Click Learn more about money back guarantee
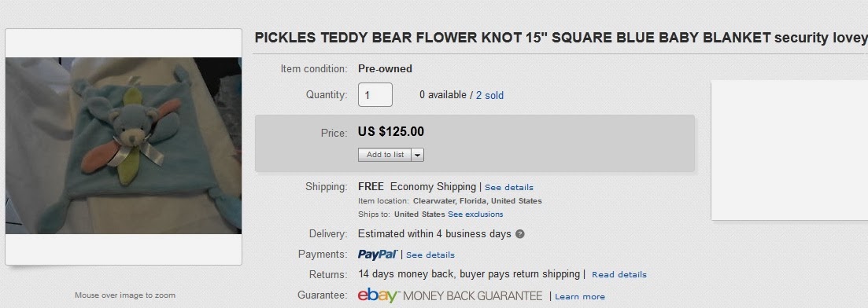868x308 pixels. click(580, 297)
